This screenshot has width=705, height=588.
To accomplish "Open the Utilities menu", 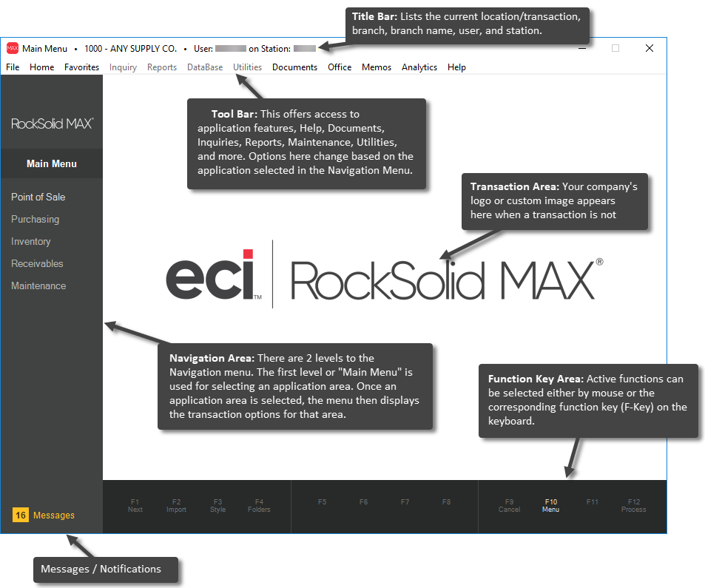I will [x=247, y=67].
